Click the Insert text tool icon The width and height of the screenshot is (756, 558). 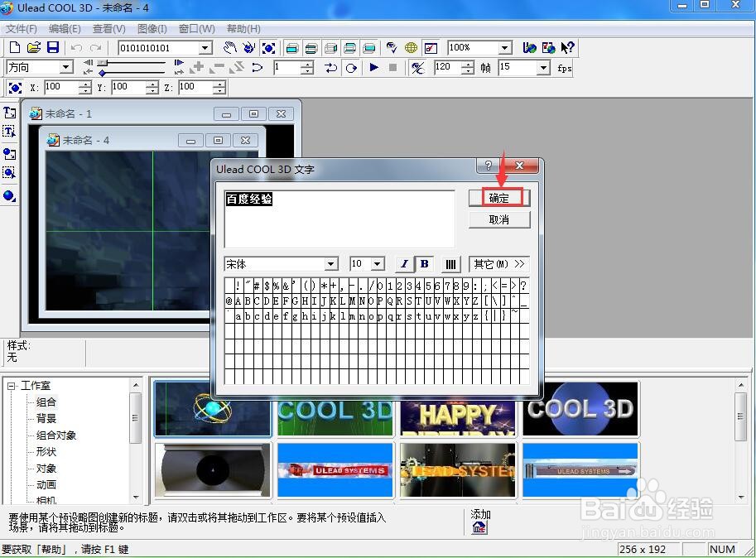coord(9,113)
